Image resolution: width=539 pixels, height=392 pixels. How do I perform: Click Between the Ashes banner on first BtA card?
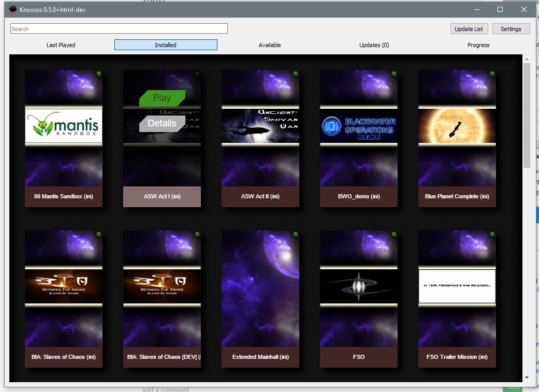point(64,286)
